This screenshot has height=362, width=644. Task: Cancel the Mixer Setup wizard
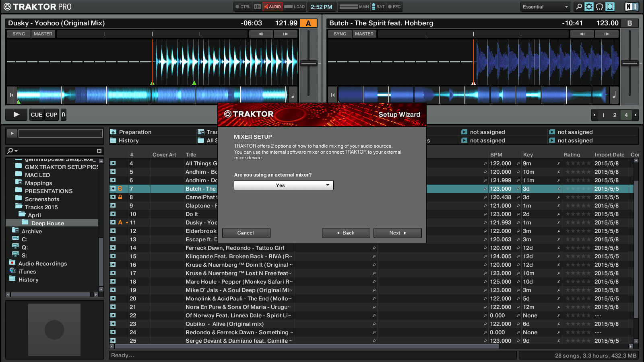click(x=246, y=233)
